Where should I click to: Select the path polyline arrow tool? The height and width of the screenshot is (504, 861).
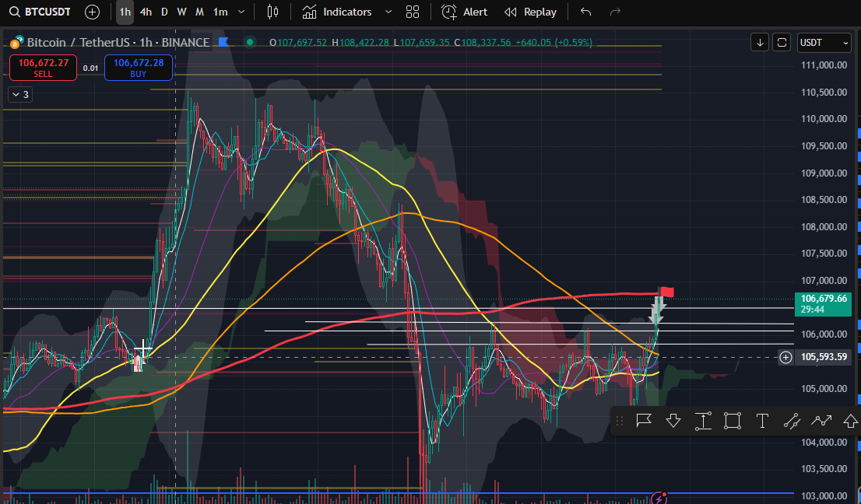tap(821, 421)
